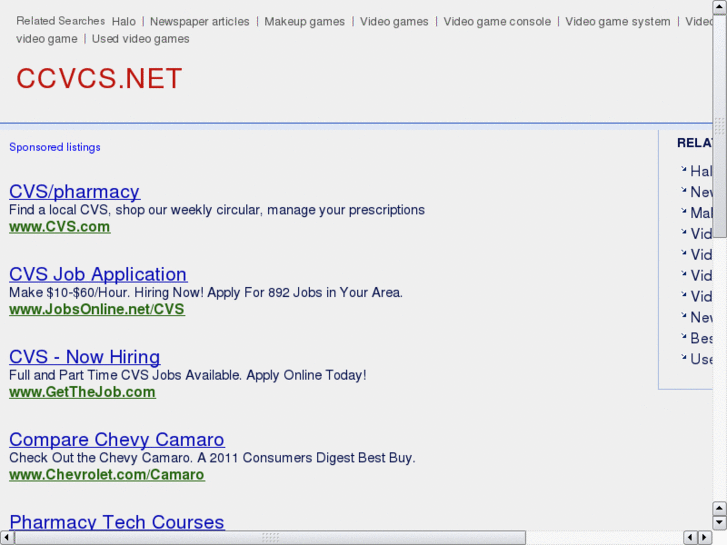
Task: Click the horizontal scrollbar far-left arrow
Action: pyautogui.click(x=7, y=538)
